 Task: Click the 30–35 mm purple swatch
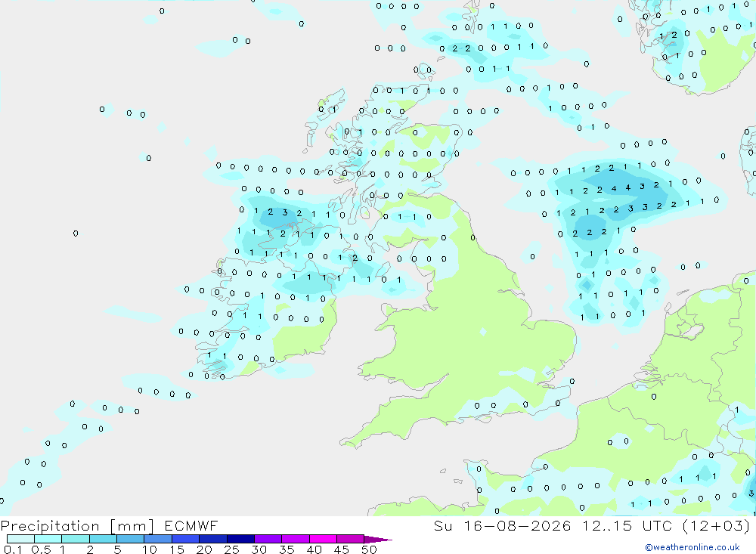pos(268,539)
